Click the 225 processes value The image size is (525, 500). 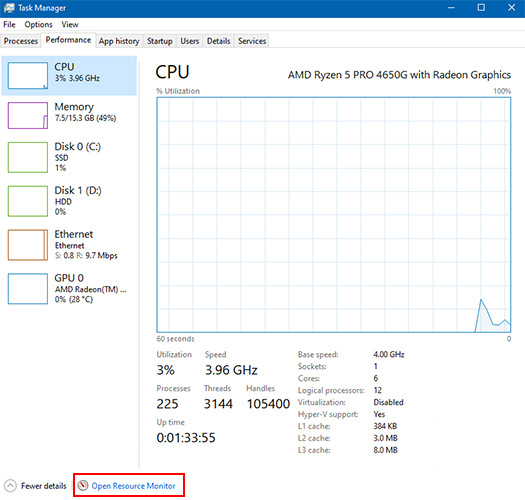pos(167,404)
